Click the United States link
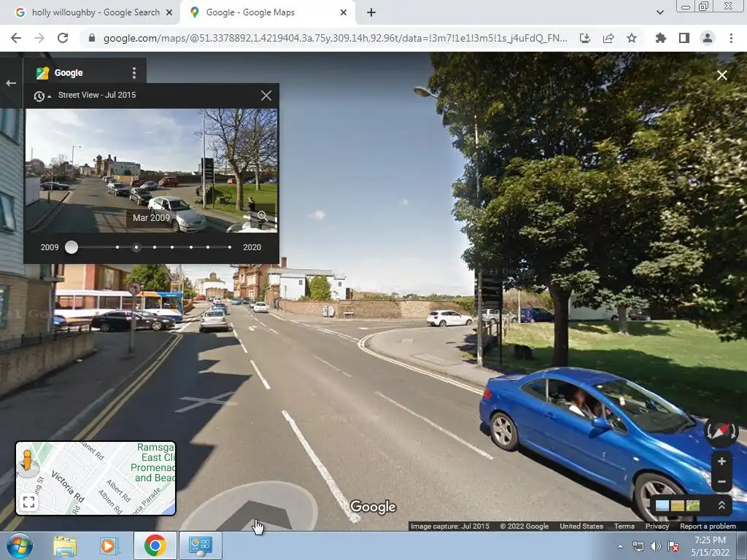The width and height of the screenshot is (747, 560). (581, 526)
